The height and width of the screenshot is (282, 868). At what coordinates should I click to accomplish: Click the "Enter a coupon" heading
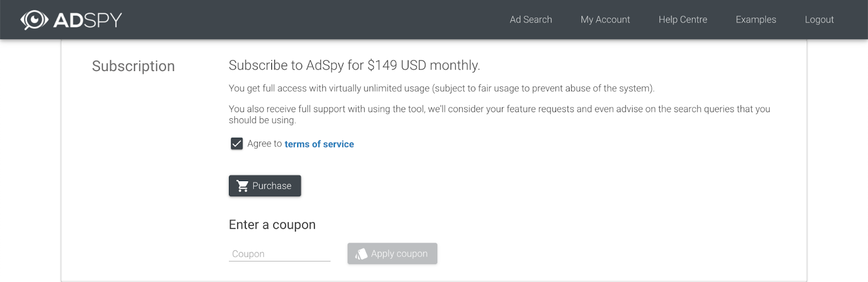pyautogui.click(x=272, y=225)
